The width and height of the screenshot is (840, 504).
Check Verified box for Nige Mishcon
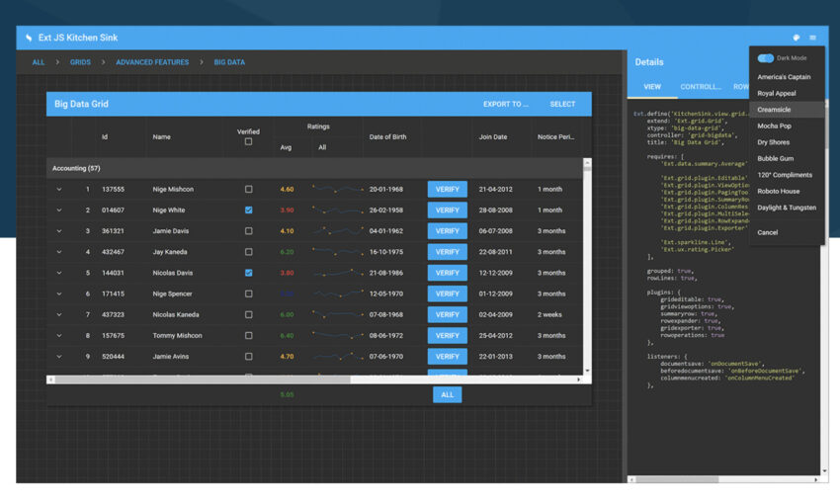249,189
